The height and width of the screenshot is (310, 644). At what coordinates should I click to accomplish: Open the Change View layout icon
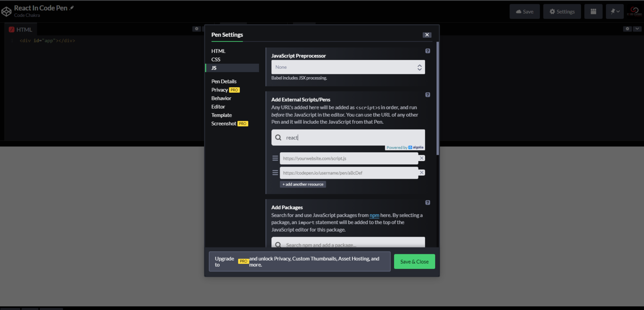tap(593, 12)
